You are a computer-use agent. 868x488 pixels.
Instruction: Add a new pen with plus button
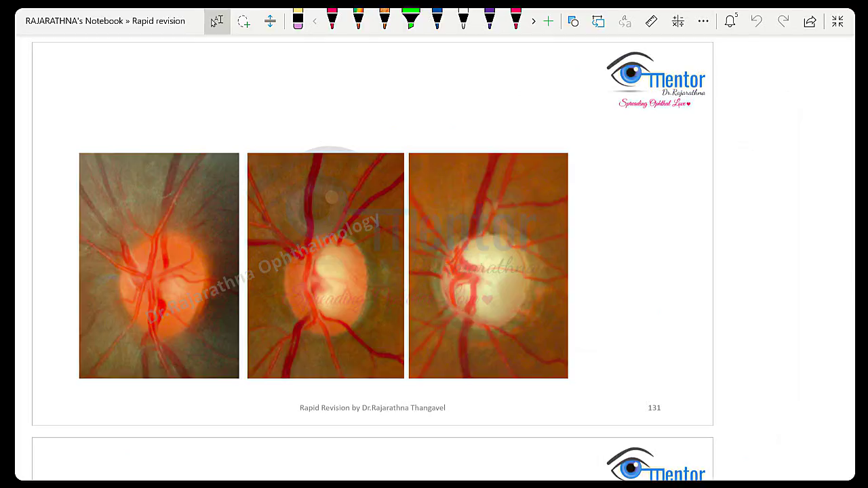click(x=548, y=22)
